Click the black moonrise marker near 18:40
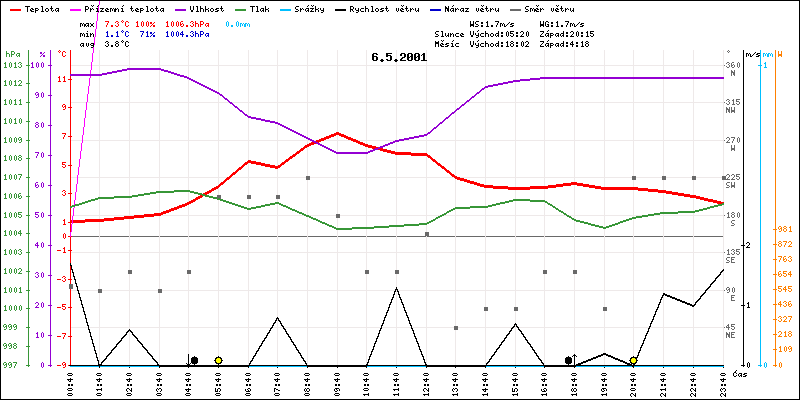Screen dimensions: 800x400 click(568, 360)
